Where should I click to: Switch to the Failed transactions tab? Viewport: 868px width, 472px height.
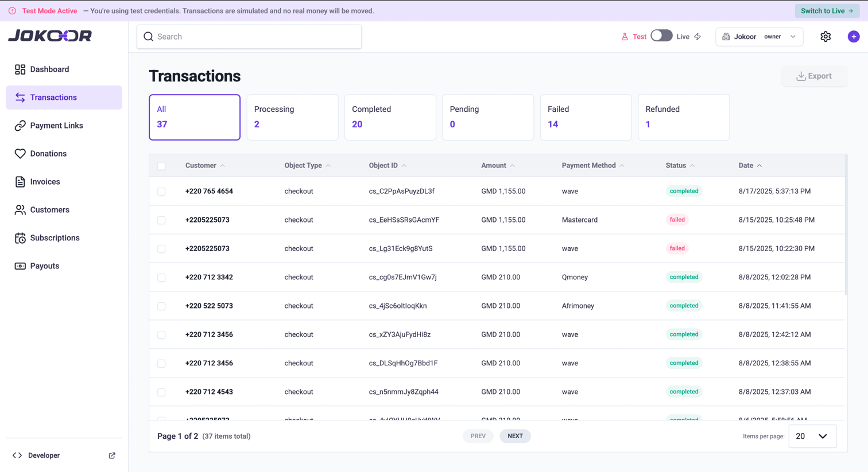coord(586,117)
